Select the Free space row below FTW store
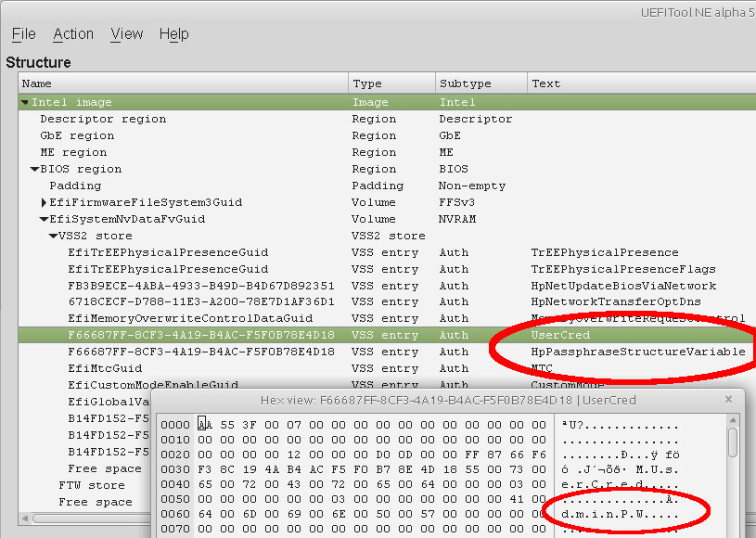Image resolution: width=756 pixels, height=538 pixels. pos(96,503)
